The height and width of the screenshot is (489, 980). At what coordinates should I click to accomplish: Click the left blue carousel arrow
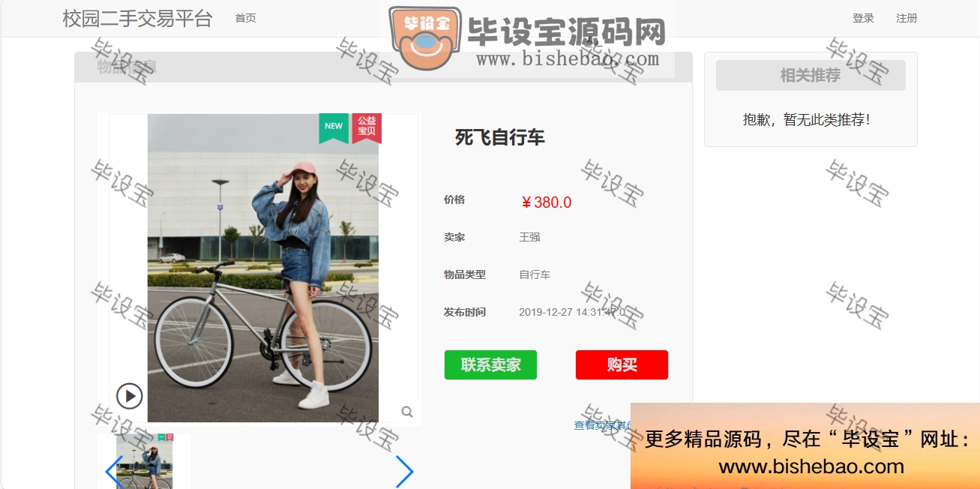point(113,472)
